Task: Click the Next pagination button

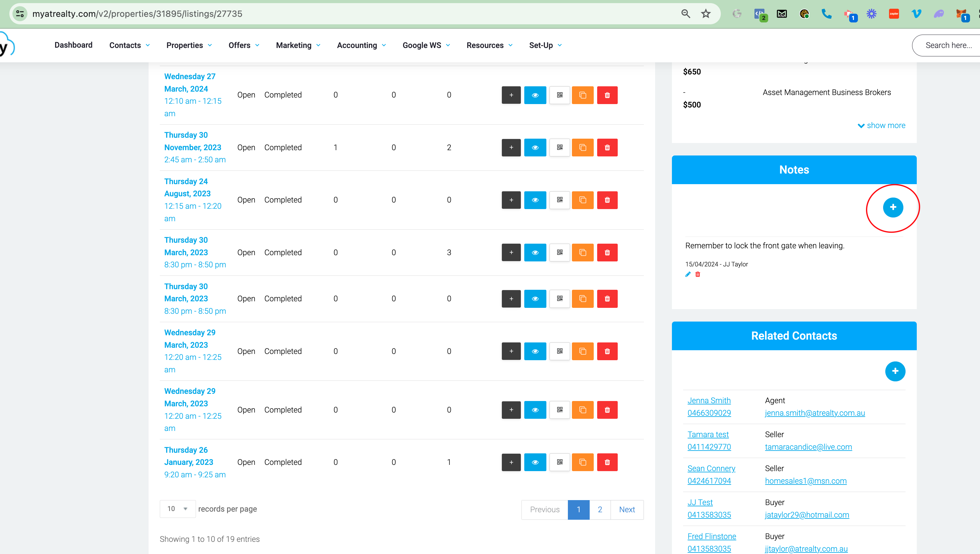Action: click(x=627, y=509)
